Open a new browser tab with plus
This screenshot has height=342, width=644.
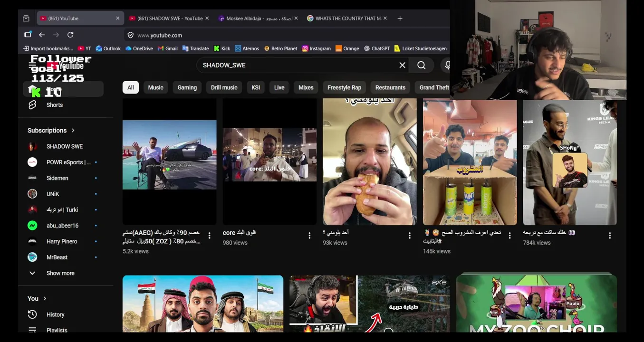click(400, 18)
